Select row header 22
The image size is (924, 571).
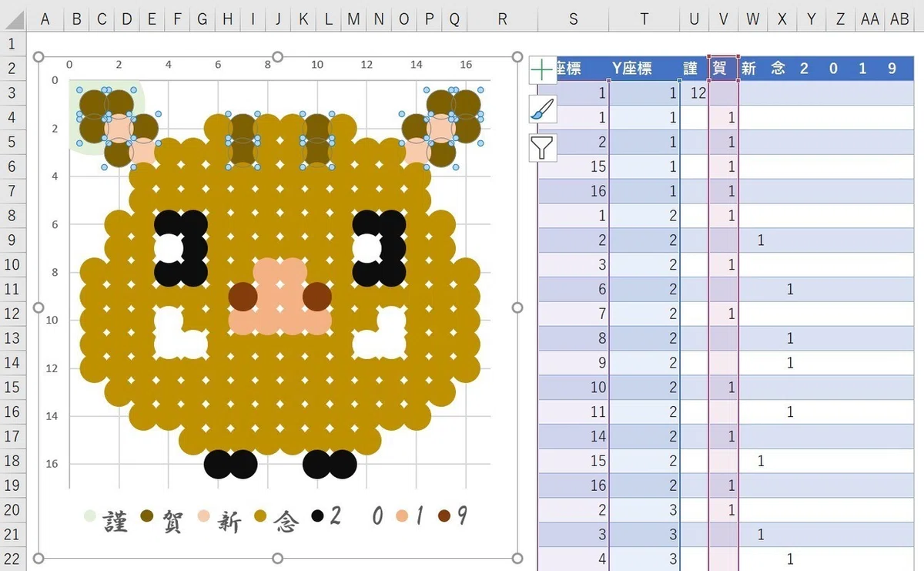(12, 559)
